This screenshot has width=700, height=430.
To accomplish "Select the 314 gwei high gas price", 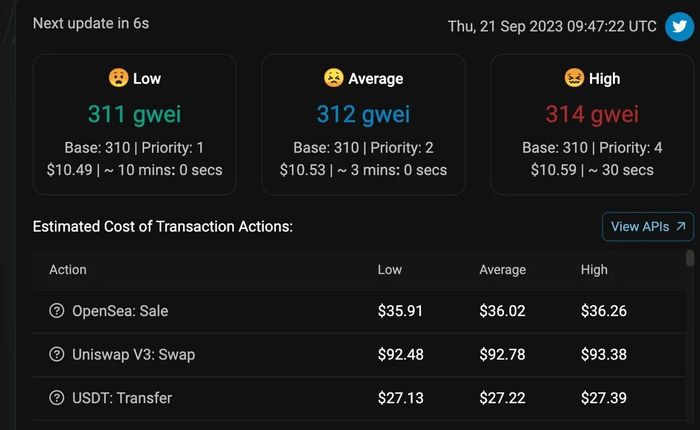I will click(x=592, y=114).
